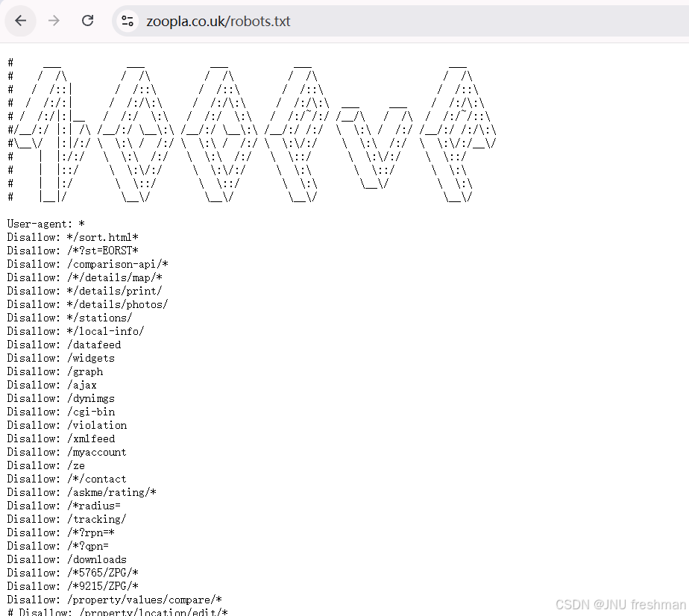
Task: Click the 'Disallow: /askme/rating/*' line
Action: [82, 492]
